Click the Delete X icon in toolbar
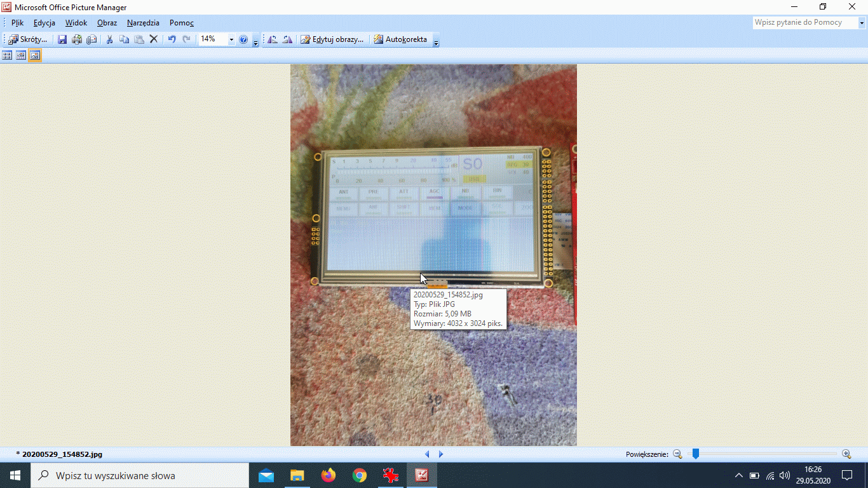The width and height of the screenshot is (868, 488). 153,39
